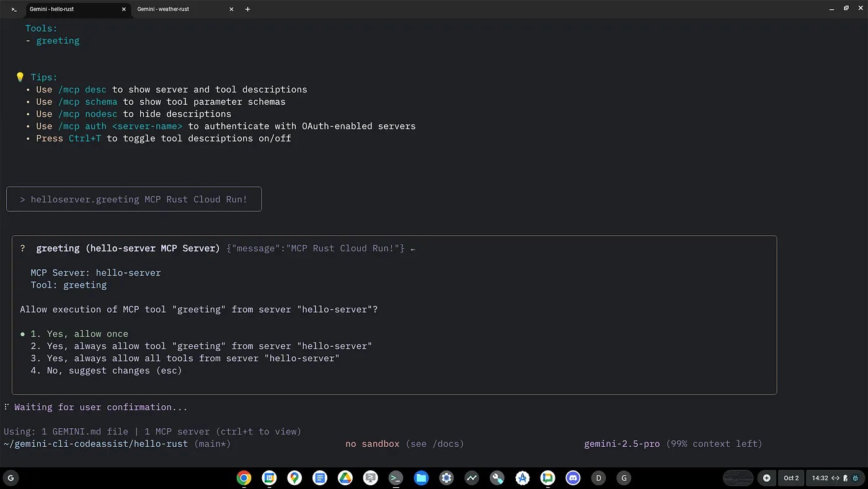Open Google Chrome from the shelf

(244, 478)
